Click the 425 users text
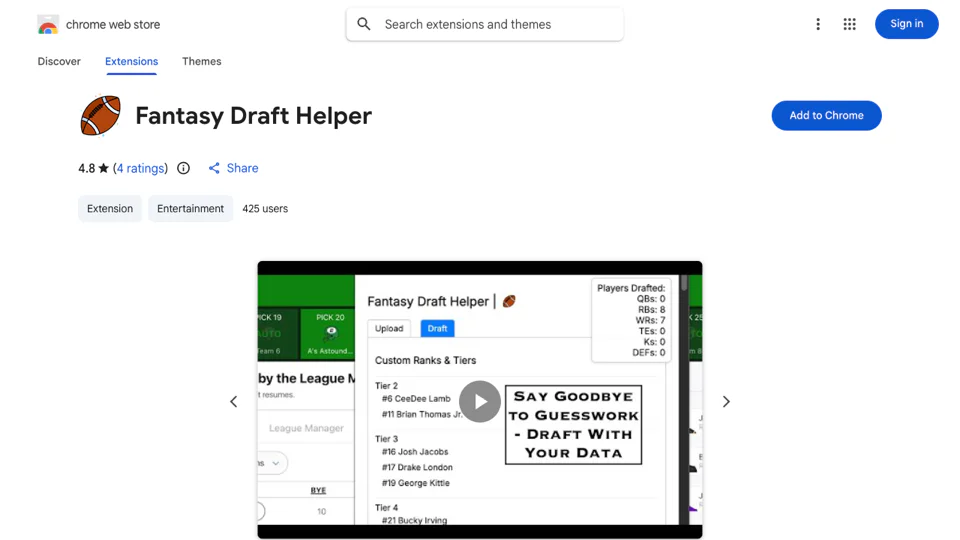Image resolution: width=960 pixels, height=540 pixels. (x=265, y=209)
